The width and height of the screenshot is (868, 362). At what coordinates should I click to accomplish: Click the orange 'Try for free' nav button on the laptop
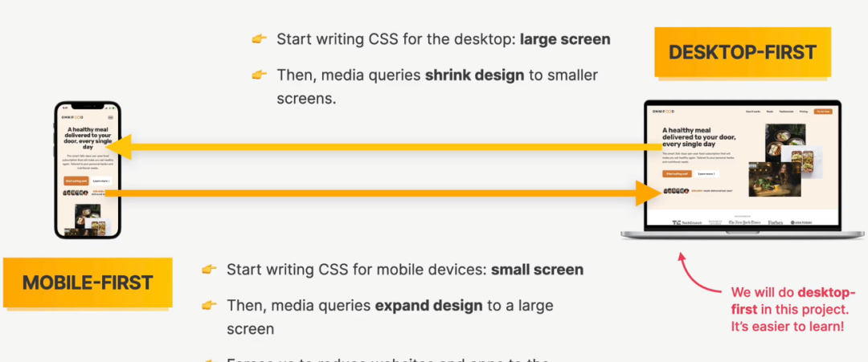pyautogui.click(x=823, y=112)
